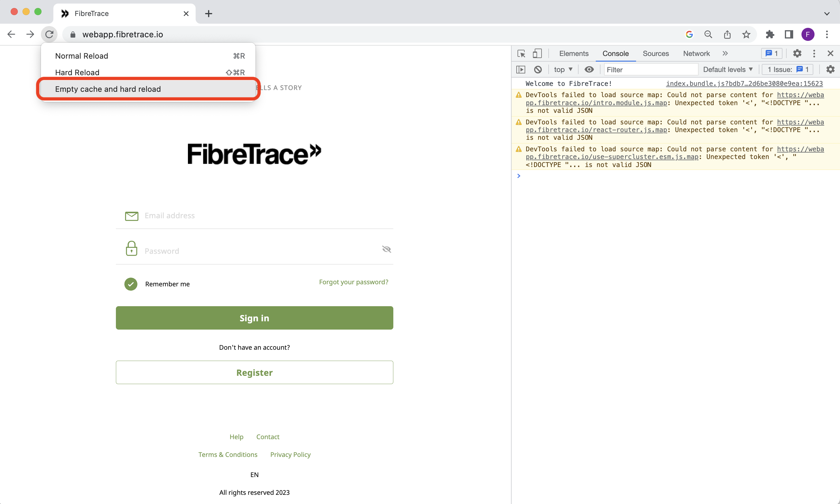This screenshot has width=840, height=504.
Task: Click the FibreTrace logo
Action: coord(254,154)
